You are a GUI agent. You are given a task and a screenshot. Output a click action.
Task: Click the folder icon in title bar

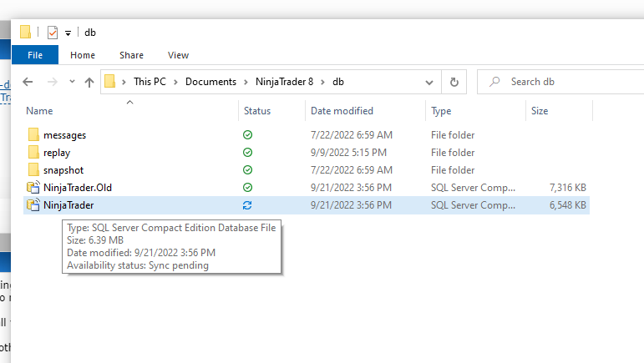pyautogui.click(x=25, y=32)
